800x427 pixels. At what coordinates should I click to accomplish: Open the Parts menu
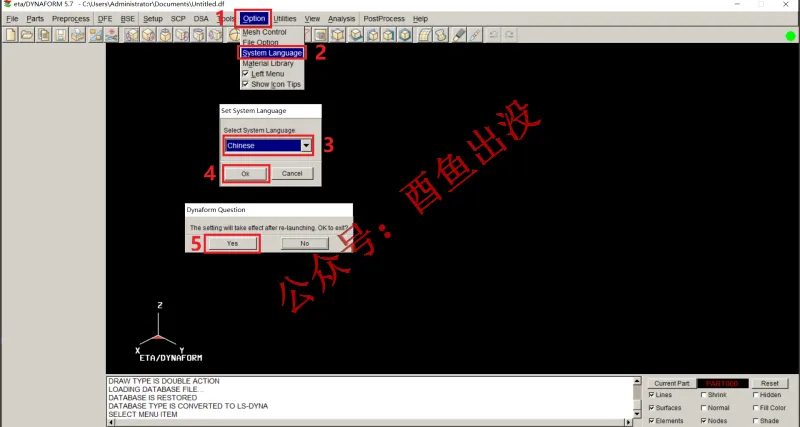pyautogui.click(x=35, y=19)
